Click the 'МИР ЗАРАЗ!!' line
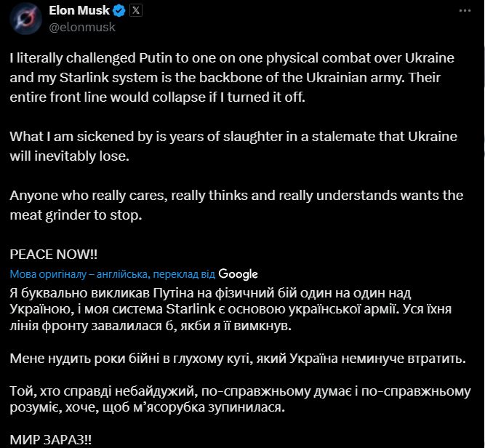This screenshot has height=448, width=485. point(51,439)
